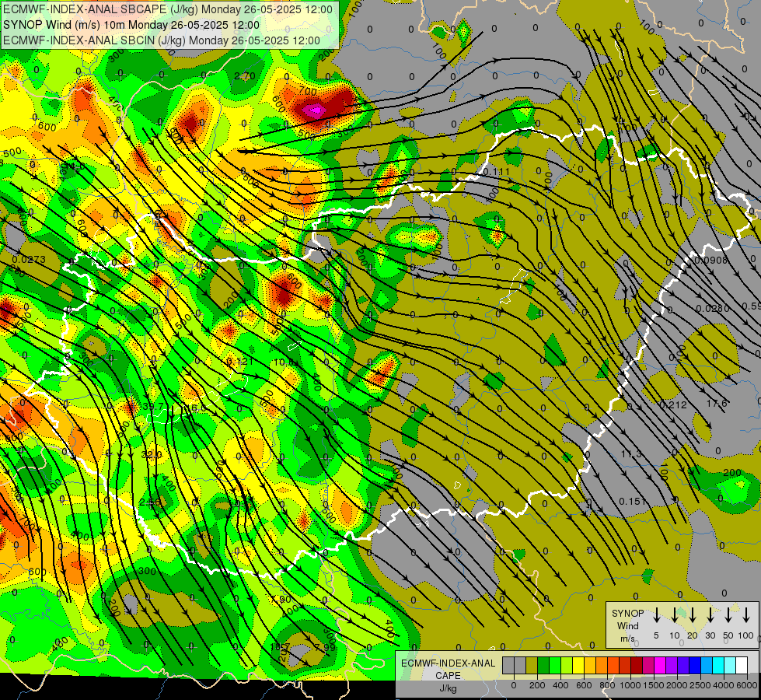Click the 7.99 value on the map

pyautogui.click(x=325, y=647)
